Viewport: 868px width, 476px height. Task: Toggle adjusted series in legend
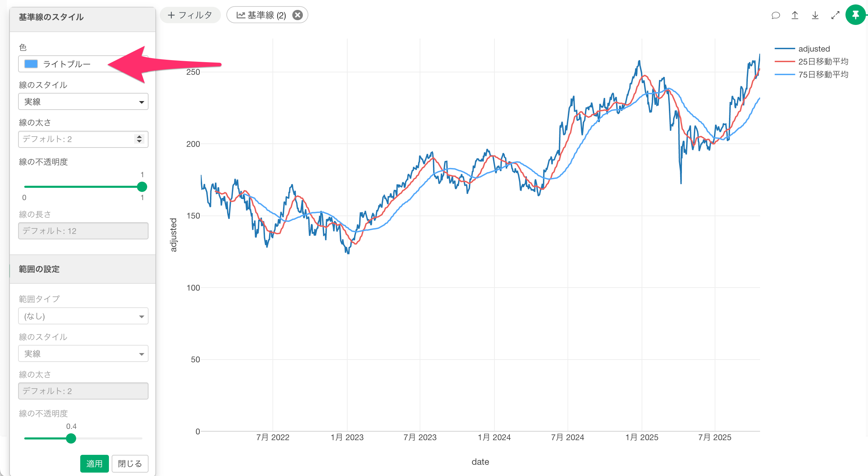tap(814, 49)
